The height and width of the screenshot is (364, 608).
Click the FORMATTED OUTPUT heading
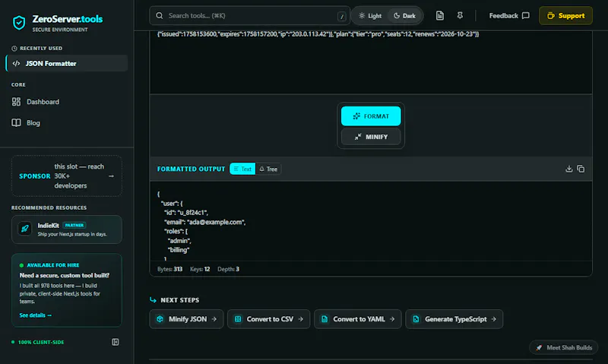click(192, 169)
